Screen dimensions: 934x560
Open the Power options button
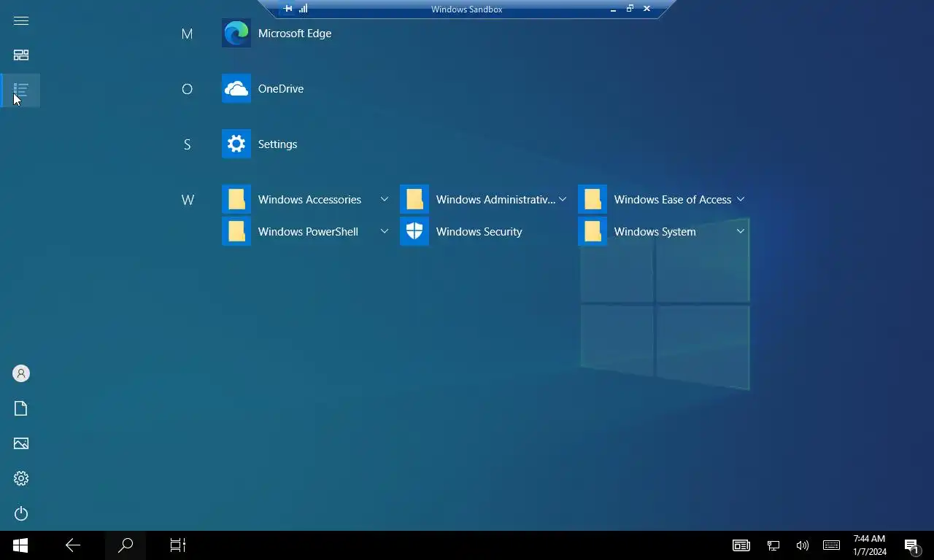click(21, 513)
